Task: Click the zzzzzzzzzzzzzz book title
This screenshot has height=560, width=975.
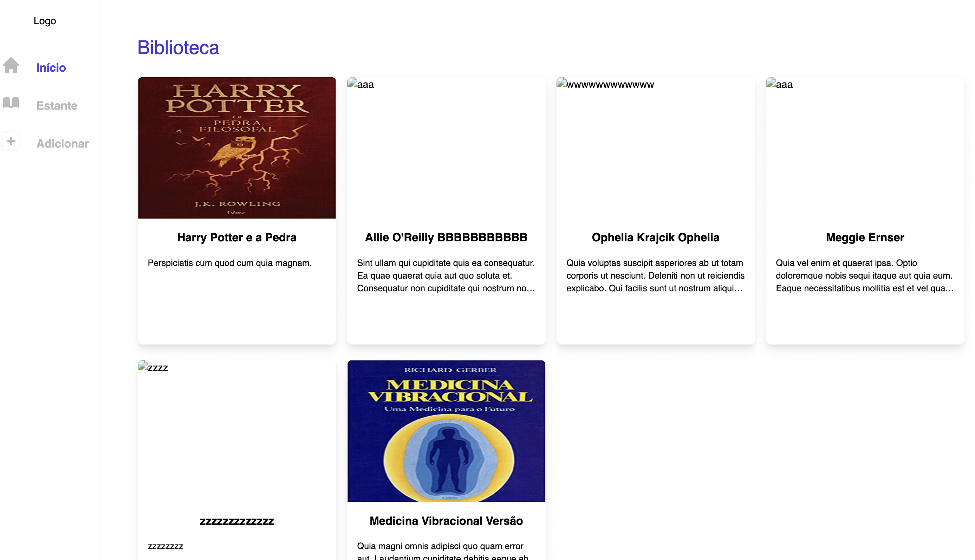Action: [x=236, y=521]
